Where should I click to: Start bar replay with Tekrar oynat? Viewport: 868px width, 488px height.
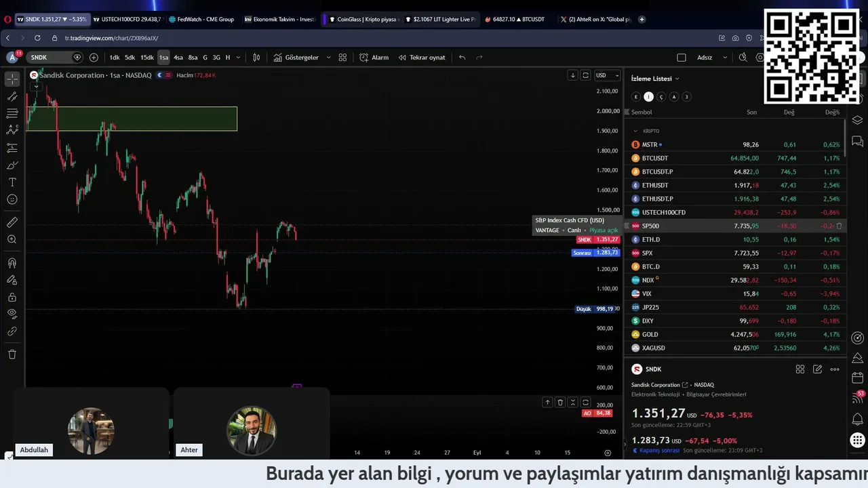[422, 58]
